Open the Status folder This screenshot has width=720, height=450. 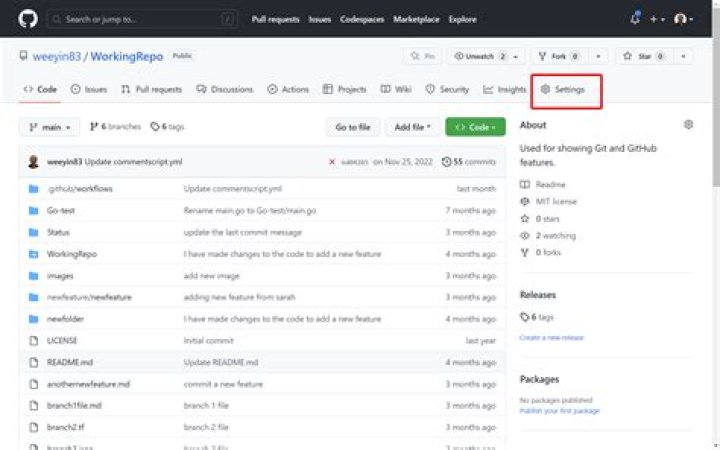(x=58, y=232)
